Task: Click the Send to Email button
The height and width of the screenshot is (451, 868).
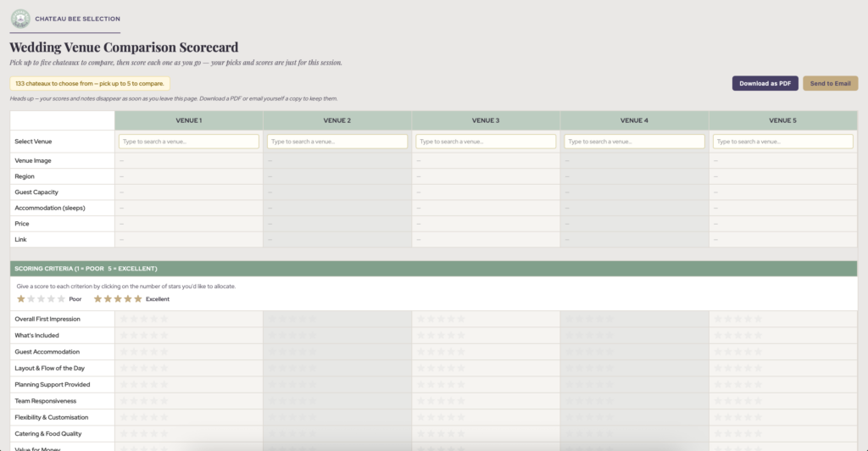Action: (x=831, y=84)
